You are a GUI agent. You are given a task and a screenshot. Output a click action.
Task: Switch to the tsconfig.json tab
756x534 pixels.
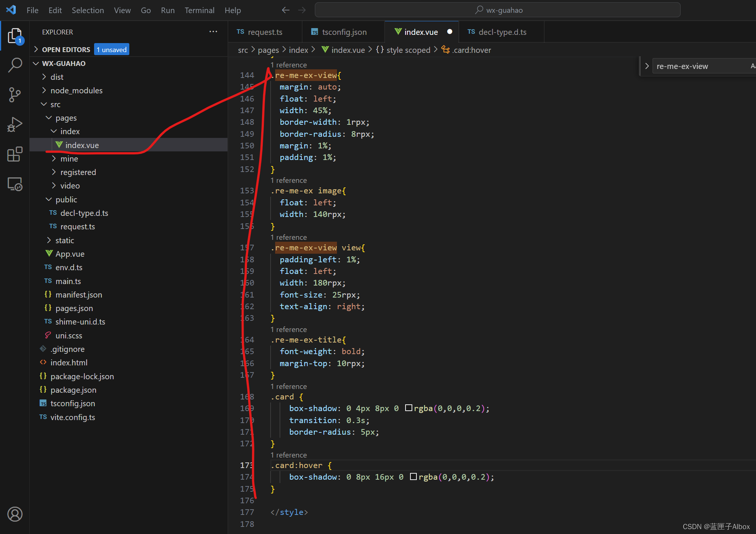coord(344,32)
